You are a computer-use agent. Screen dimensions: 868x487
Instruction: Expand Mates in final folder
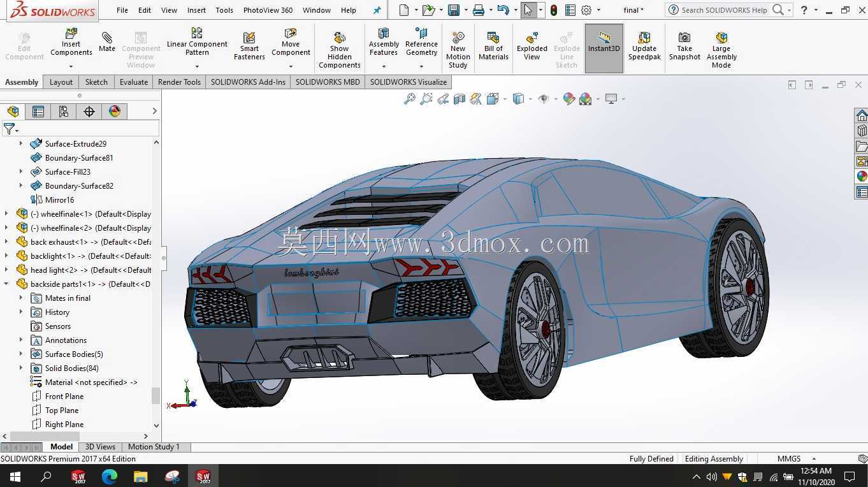coord(21,298)
